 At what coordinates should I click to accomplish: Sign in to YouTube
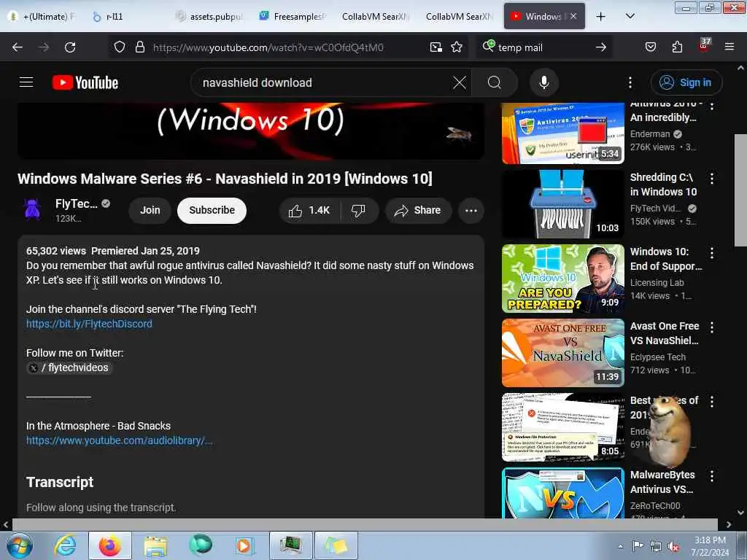(686, 82)
